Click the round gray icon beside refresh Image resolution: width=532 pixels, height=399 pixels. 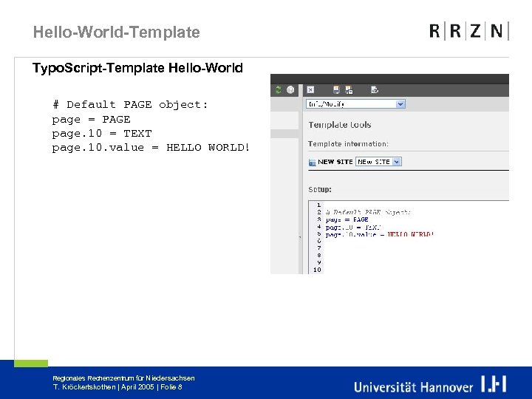[x=290, y=89]
